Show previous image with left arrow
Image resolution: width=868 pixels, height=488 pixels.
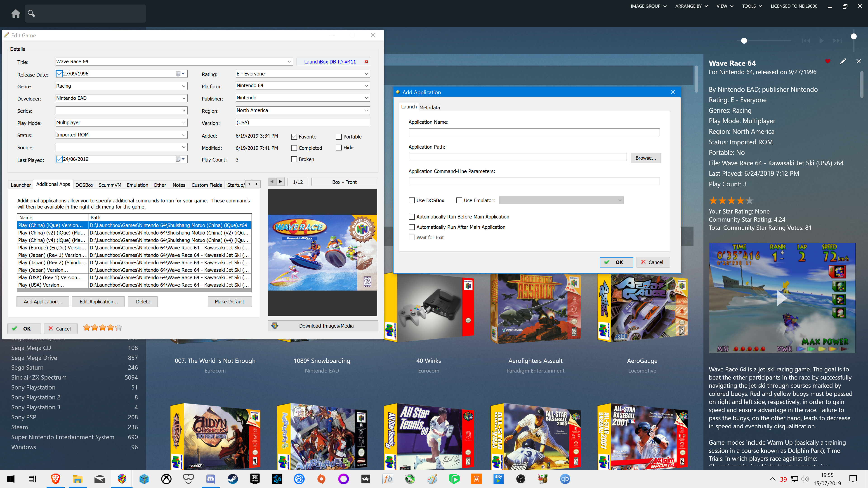(272, 182)
